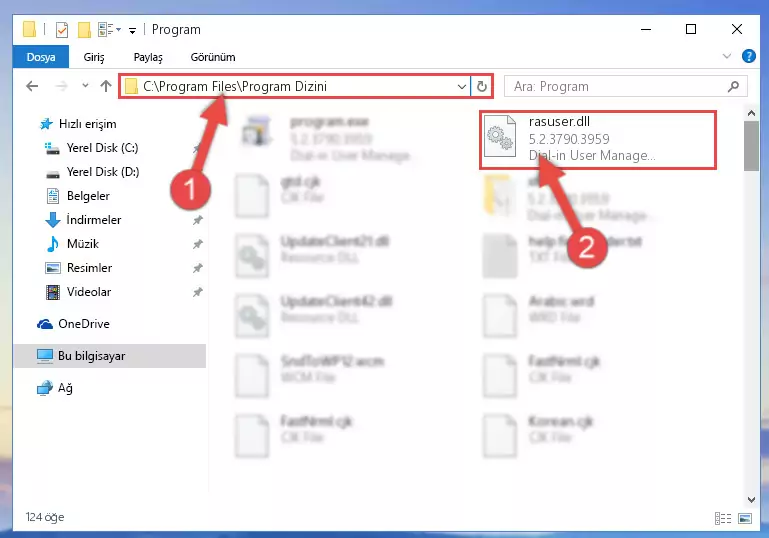Open the Dosya ribbon tab
Screen dimensions: 769x538
pyautogui.click(x=41, y=57)
